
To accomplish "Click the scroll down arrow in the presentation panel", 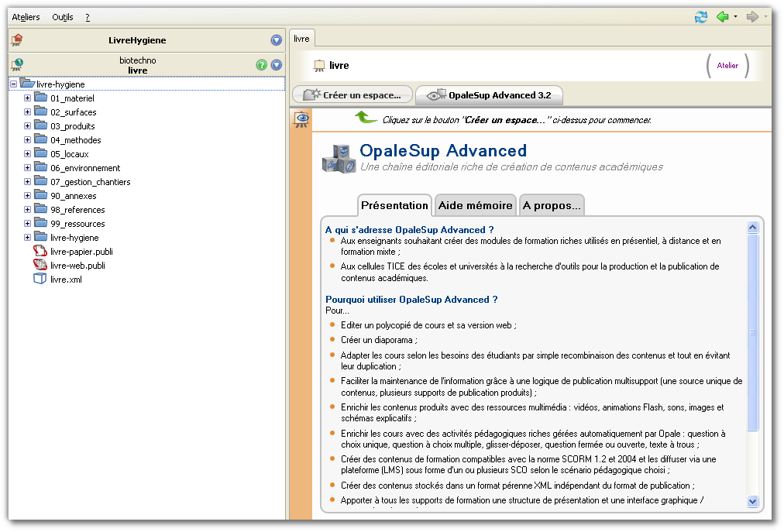I will [x=752, y=501].
